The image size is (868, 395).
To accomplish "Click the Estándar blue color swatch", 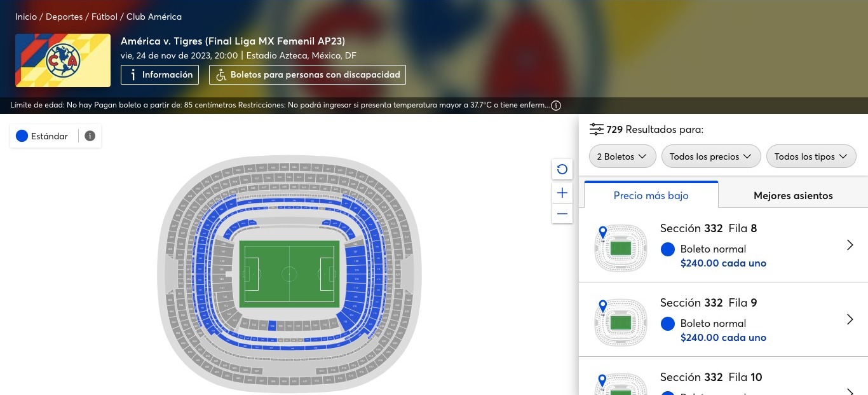I will click(x=22, y=136).
